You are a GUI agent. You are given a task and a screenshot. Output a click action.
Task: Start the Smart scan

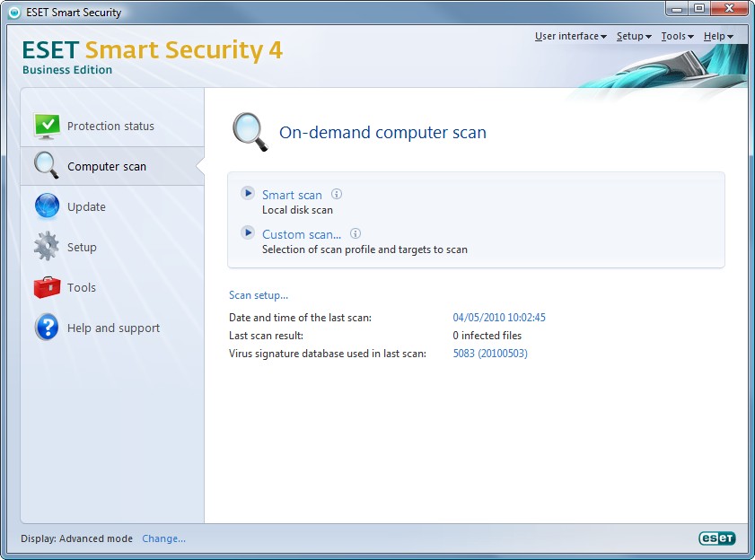(292, 195)
